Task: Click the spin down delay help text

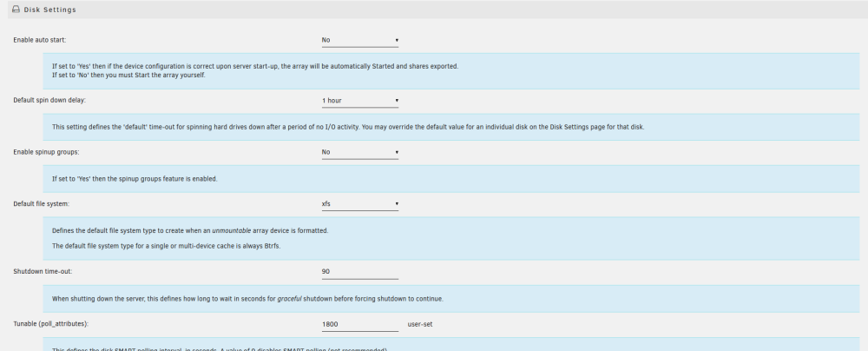Action: point(348,127)
